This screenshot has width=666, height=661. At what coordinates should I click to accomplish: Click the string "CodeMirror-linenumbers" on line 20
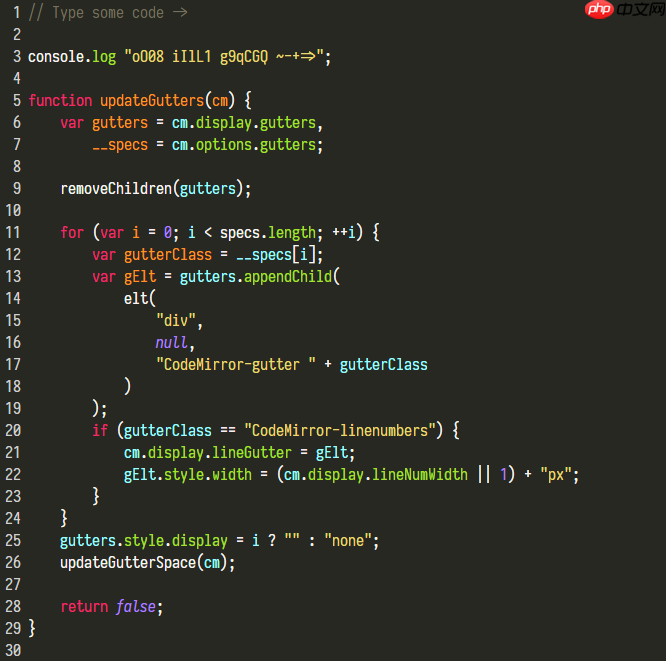[x=340, y=431]
